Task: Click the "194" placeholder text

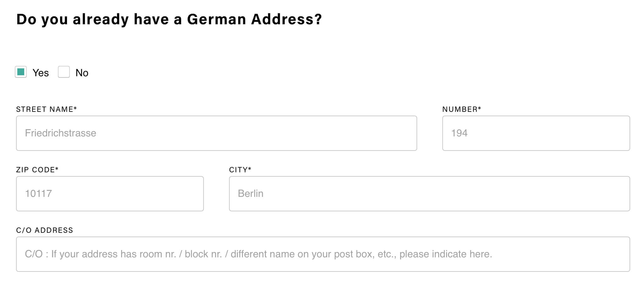Action: pos(459,133)
